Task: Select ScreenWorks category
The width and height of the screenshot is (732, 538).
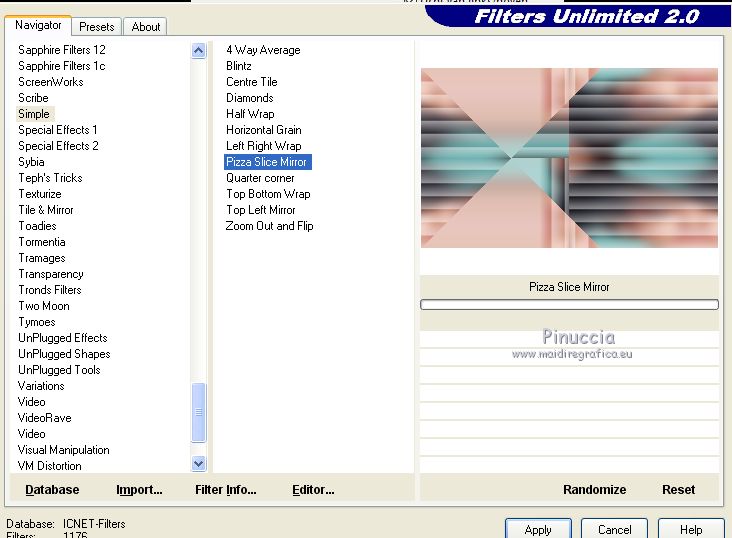Action: pyautogui.click(x=50, y=82)
